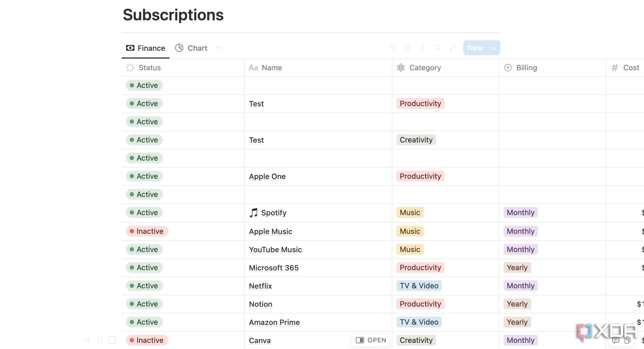Select the Subscriptions page title
The image size is (644, 349).
tap(173, 15)
